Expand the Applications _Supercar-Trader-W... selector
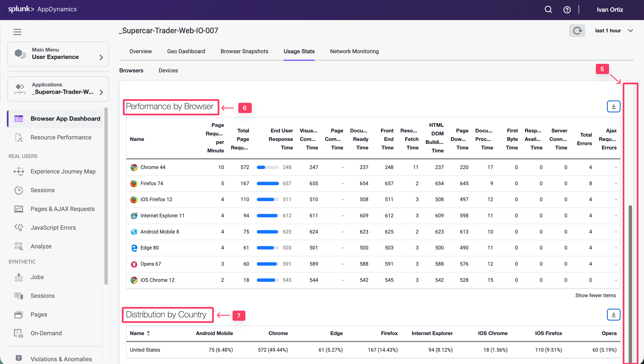Viewport: 644px width, 364px height. tap(58, 89)
